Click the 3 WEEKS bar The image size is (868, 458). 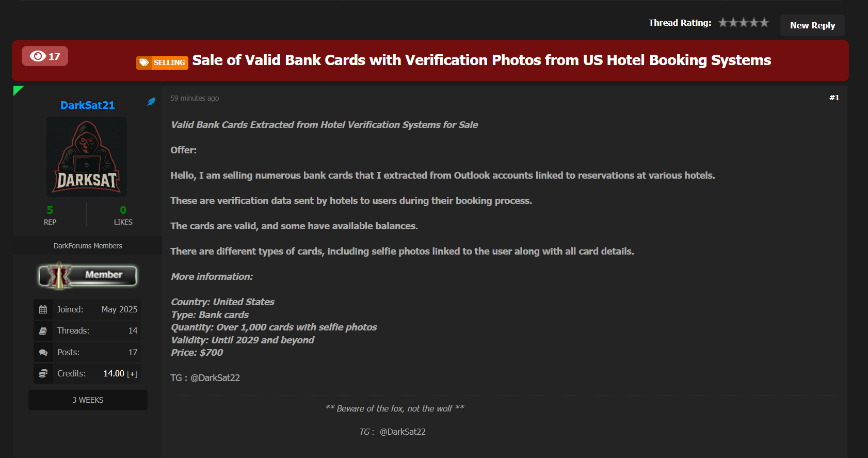(88, 400)
